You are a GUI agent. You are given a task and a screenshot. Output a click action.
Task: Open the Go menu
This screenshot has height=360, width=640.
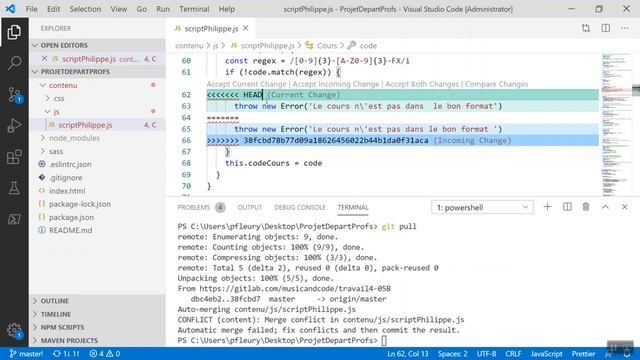point(141,9)
